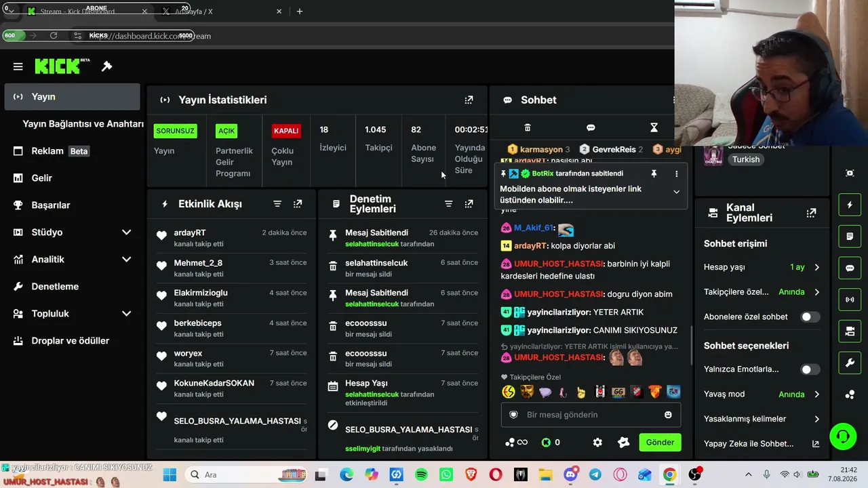
Task: Click the Turkish language tag
Action: pyautogui.click(x=746, y=160)
